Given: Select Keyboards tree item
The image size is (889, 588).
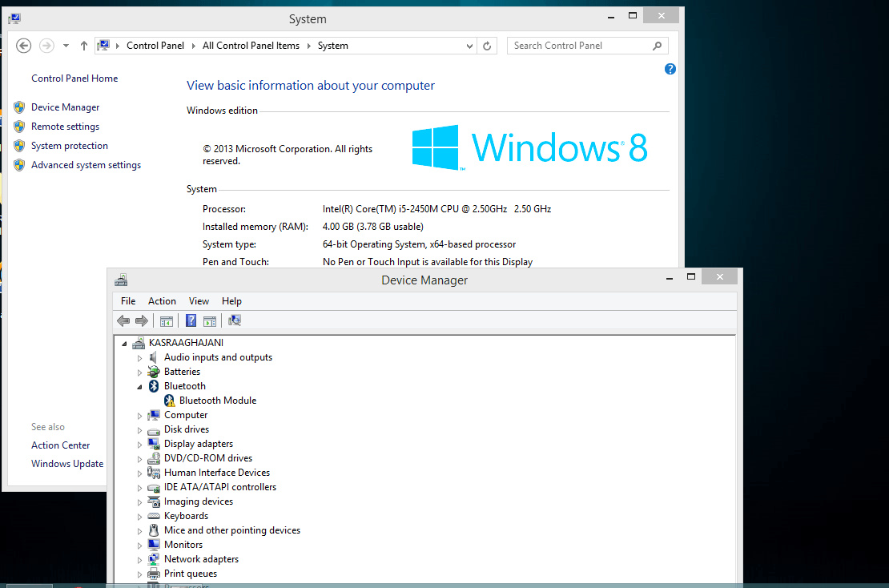Looking at the screenshot, I should (x=186, y=516).
